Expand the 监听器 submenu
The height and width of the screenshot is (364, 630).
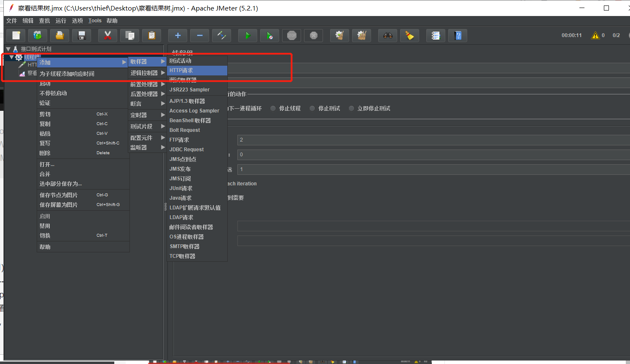pyautogui.click(x=148, y=147)
